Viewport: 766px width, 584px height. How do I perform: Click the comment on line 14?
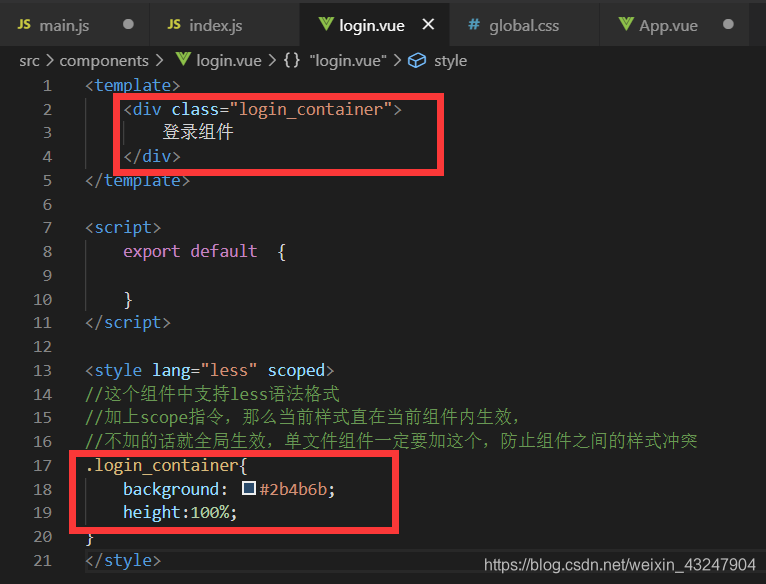(212, 394)
